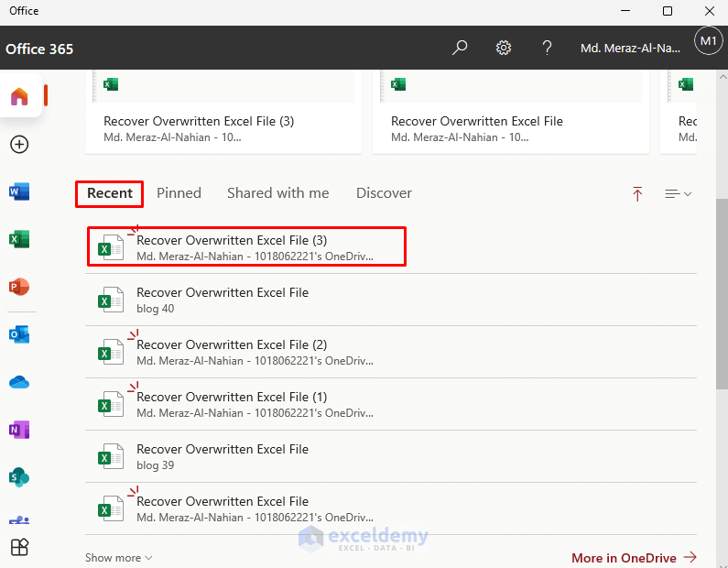Open Outlook from the sidebar
The image size is (728, 568).
19,334
